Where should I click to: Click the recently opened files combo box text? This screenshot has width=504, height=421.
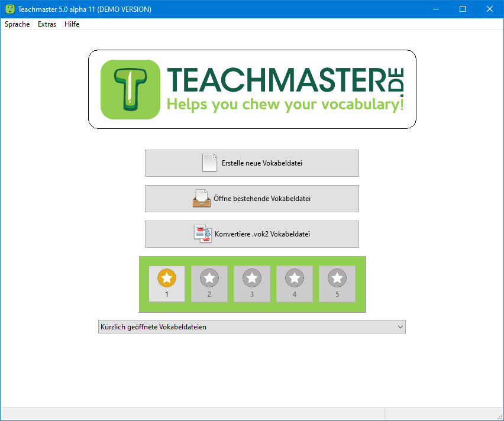[154, 327]
